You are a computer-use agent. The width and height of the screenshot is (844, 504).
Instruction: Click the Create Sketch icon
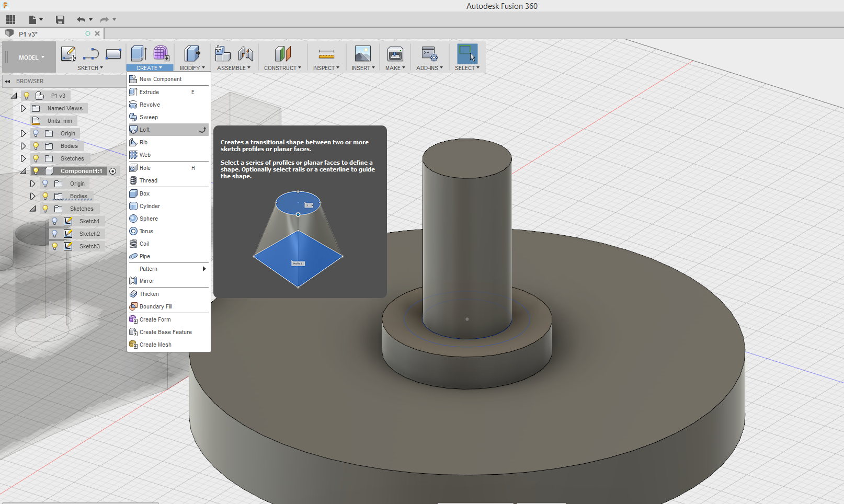[x=69, y=53]
